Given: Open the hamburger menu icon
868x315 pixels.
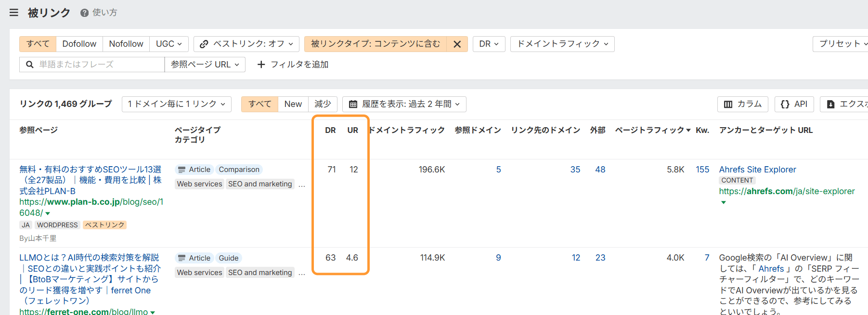Looking at the screenshot, I should pos(14,13).
